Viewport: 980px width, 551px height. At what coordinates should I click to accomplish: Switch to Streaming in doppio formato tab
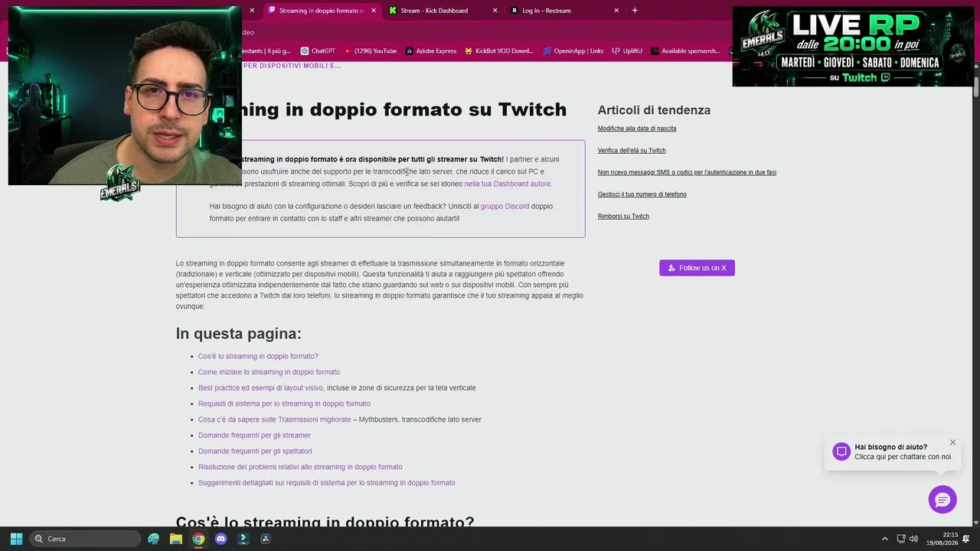pyautogui.click(x=322, y=11)
